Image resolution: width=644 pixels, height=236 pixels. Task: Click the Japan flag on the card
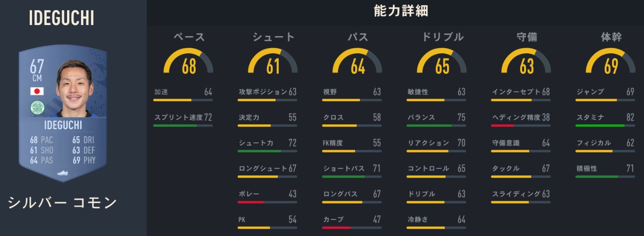(x=37, y=91)
